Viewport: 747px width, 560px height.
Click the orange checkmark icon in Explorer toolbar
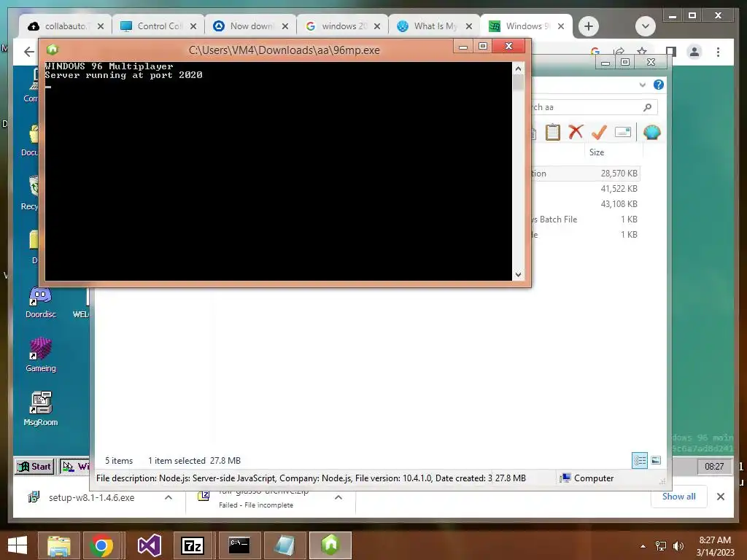pos(599,132)
